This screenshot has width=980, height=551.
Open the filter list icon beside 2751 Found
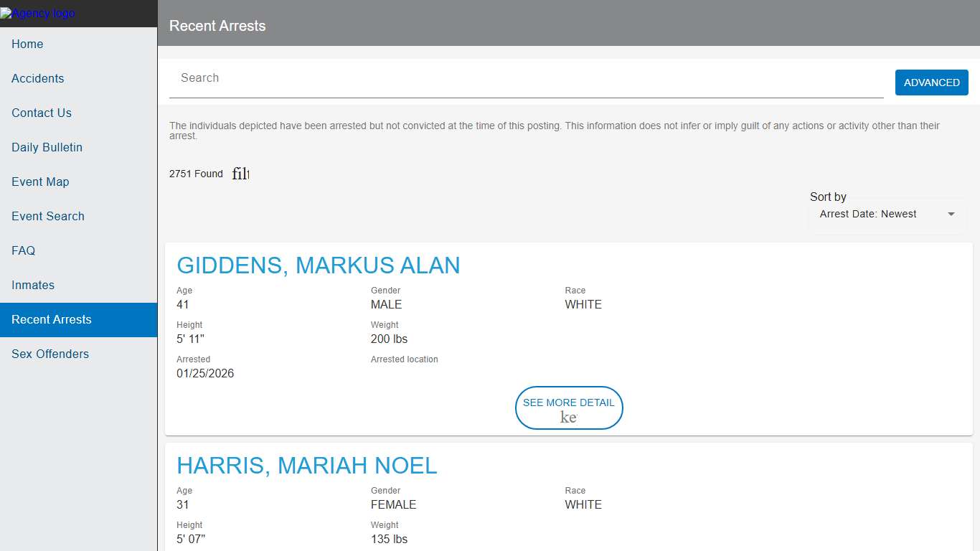point(240,174)
